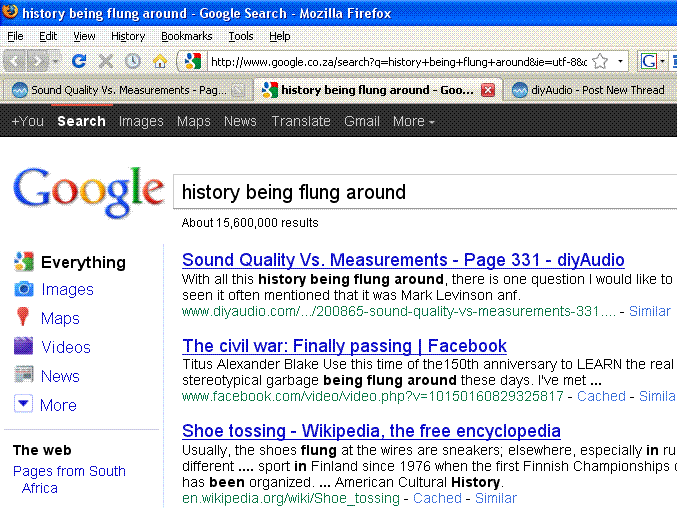This screenshot has width=677, height=508.
Task: Open Images in the black Google bar
Action: coord(141,121)
